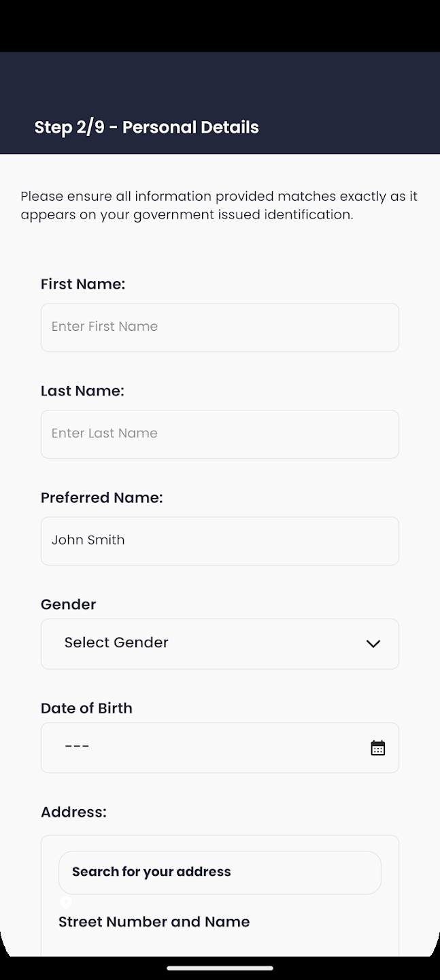Tap the location pin icon under address search
440x980 pixels.
(x=66, y=902)
